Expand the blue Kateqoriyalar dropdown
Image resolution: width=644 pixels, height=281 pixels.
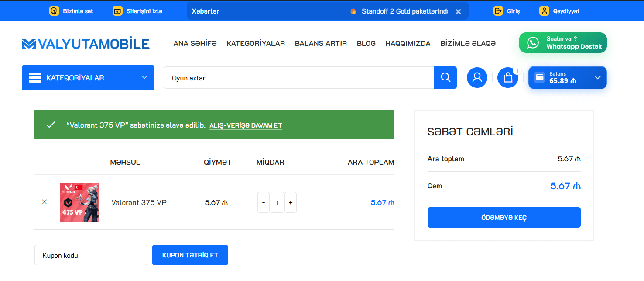88,78
